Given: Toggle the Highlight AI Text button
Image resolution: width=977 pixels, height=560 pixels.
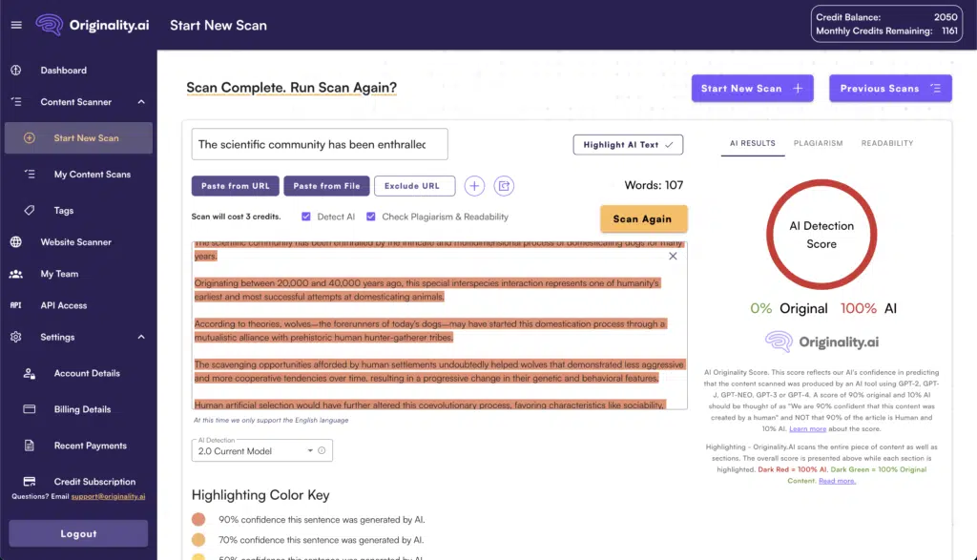Looking at the screenshot, I should (628, 144).
